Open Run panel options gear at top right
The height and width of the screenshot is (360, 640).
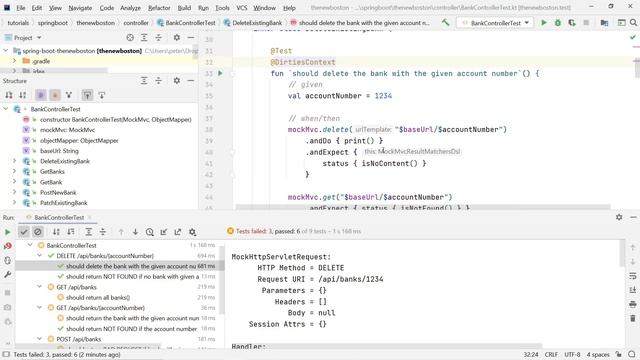coord(619,217)
